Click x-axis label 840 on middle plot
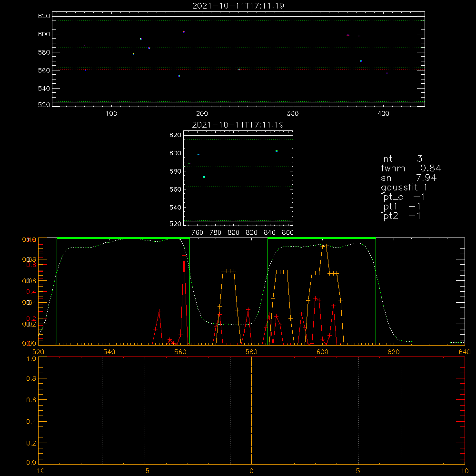Image resolution: width=476 pixels, height=476 pixels. click(269, 233)
